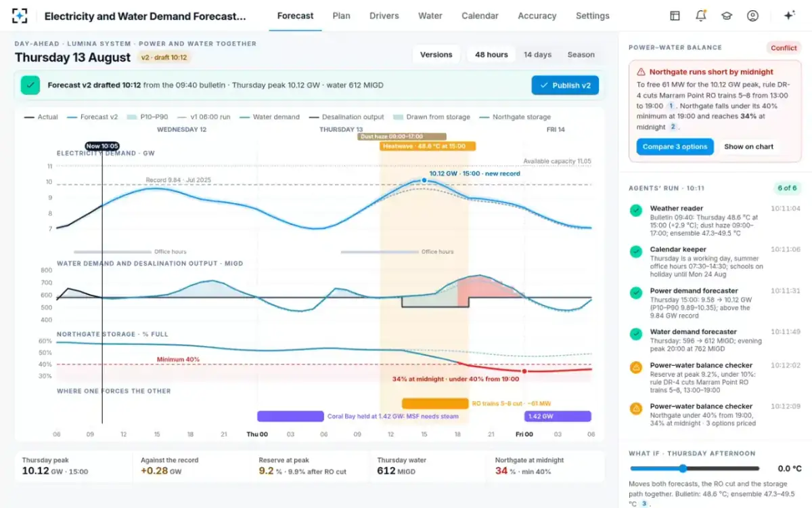Click footnote reference 2 after midnight
The width and height of the screenshot is (812, 508).
pos(673,127)
